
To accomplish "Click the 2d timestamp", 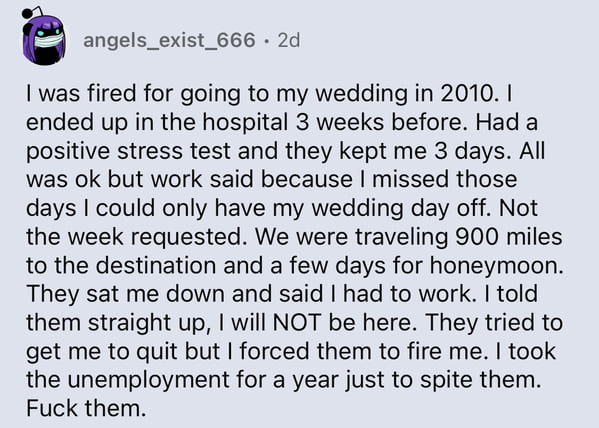I will tap(289, 40).
